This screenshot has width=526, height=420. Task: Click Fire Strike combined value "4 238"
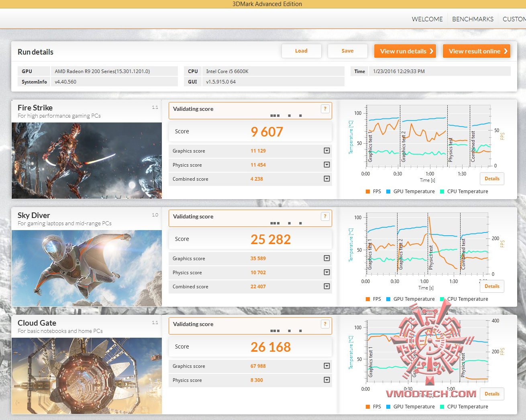pyautogui.click(x=257, y=179)
